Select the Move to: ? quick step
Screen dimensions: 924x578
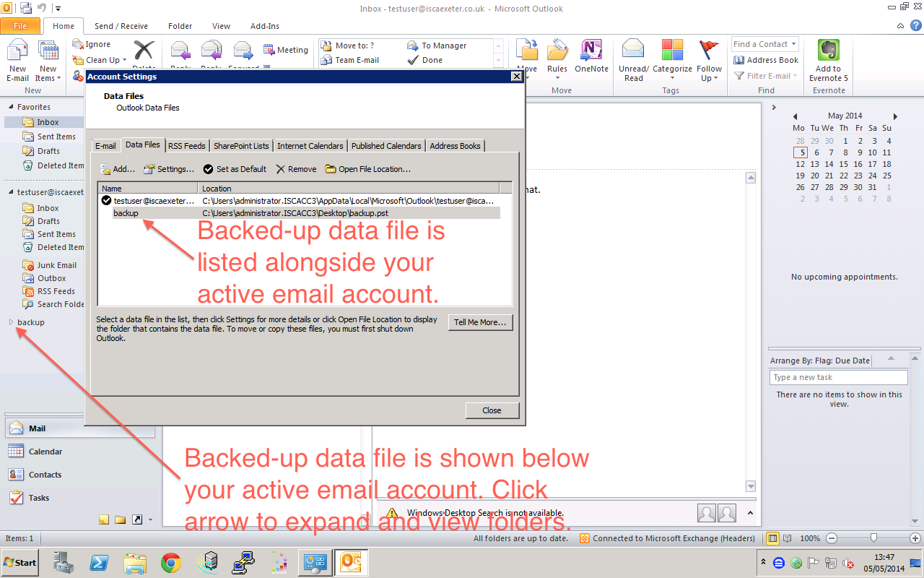[348, 46]
